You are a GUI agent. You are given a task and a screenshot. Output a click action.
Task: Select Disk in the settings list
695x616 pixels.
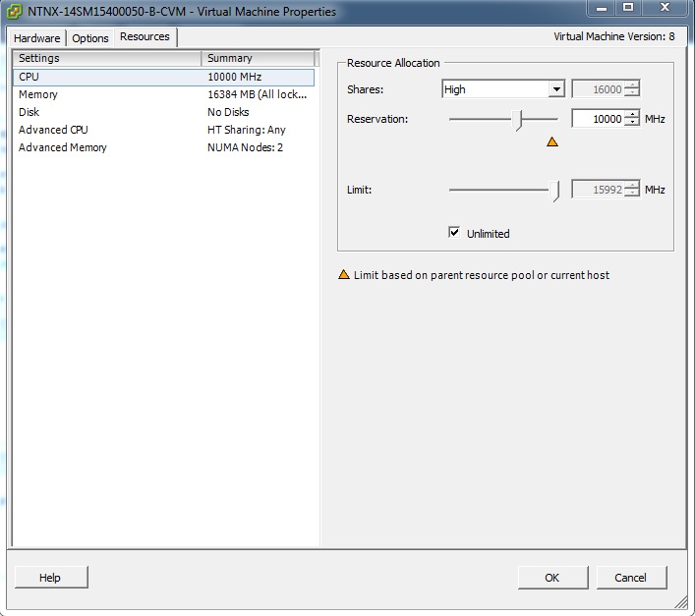pos(29,112)
